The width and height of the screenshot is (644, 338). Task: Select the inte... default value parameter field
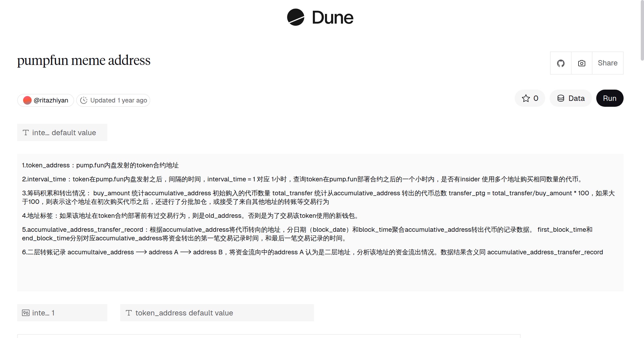[62, 132]
